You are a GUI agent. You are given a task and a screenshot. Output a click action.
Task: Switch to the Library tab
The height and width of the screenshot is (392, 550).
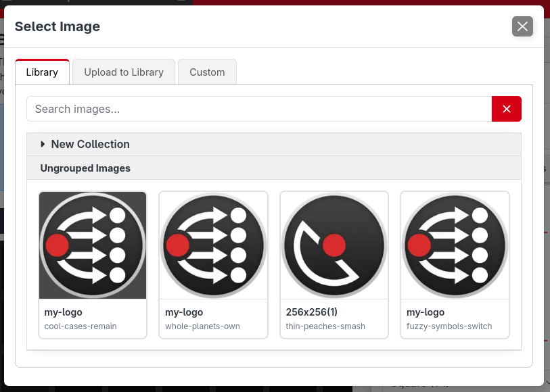pos(42,72)
